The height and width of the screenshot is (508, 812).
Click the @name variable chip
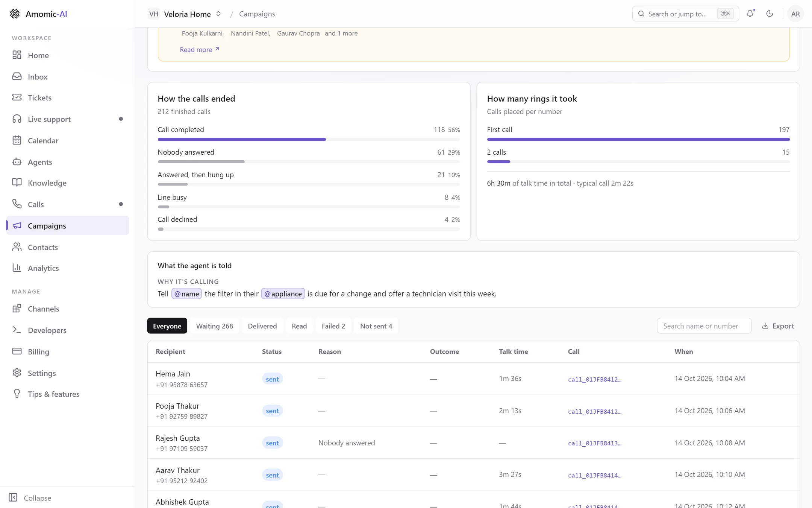point(186,294)
